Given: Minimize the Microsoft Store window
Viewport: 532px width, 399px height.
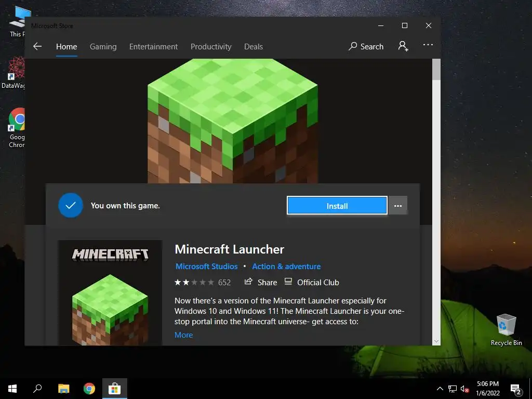Looking at the screenshot, I should click(x=381, y=25).
